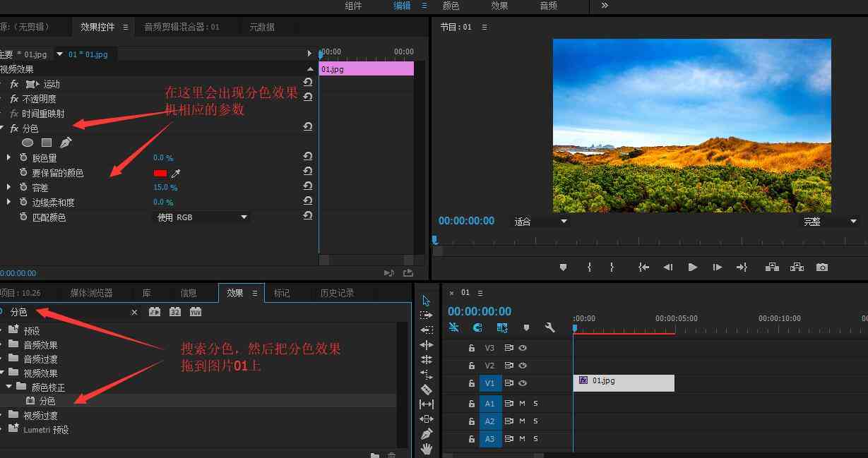Screen dimensions: 868x458
Task: Toggle the 分色 effect fx icon
Action: [14, 128]
